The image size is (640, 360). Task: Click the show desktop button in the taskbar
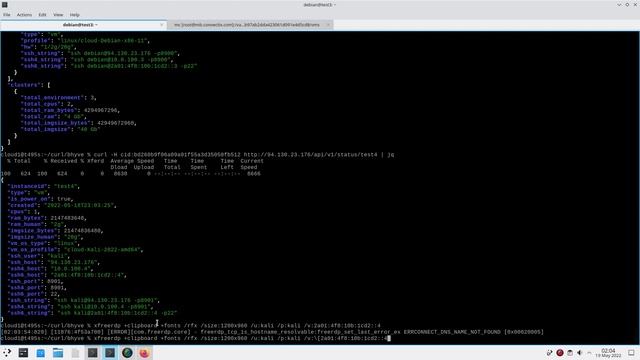coord(631,353)
